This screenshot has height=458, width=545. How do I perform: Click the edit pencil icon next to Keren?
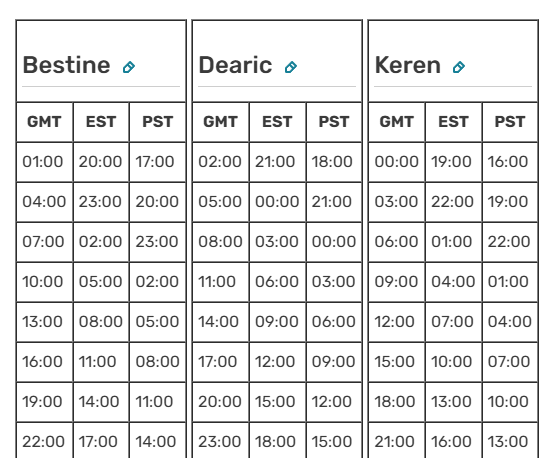tap(459, 67)
